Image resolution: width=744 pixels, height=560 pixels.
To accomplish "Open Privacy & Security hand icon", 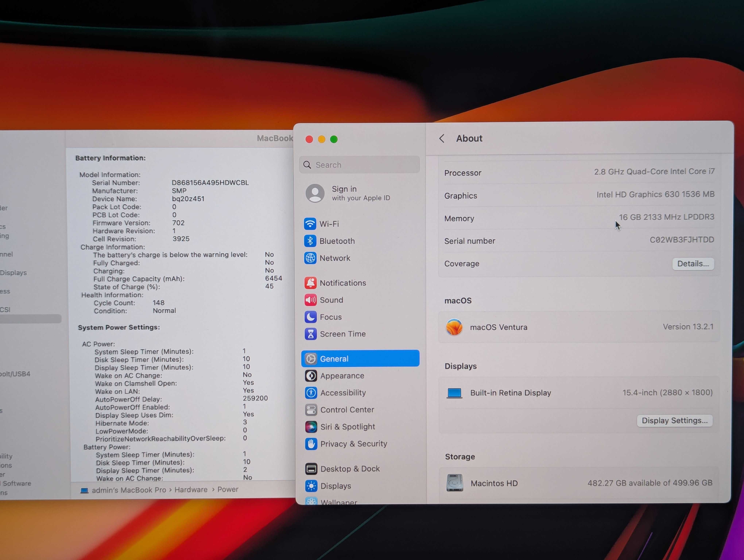I will point(311,444).
